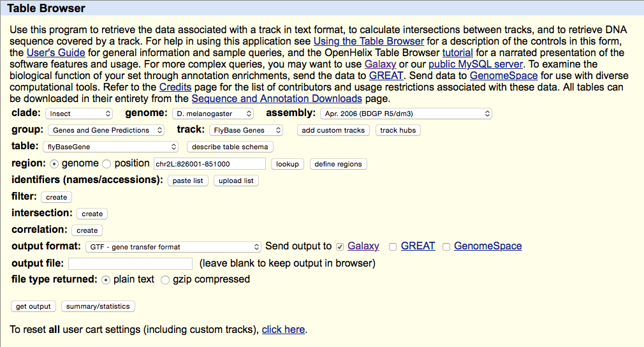The image size is (644, 347).
Task: Create a new filter
Action: click(57, 197)
